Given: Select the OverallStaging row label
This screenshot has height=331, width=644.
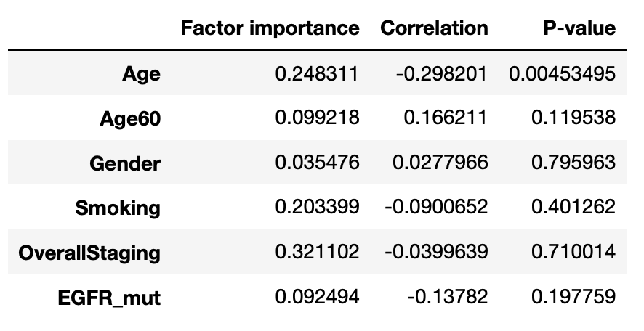Looking at the screenshot, I should pyautogui.click(x=89, y=253).
